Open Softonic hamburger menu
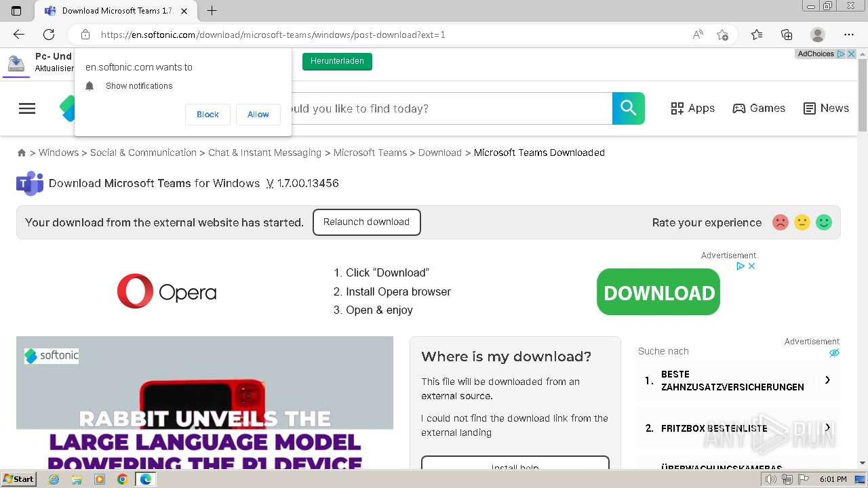Screen dimensions: 868x488 27,108
